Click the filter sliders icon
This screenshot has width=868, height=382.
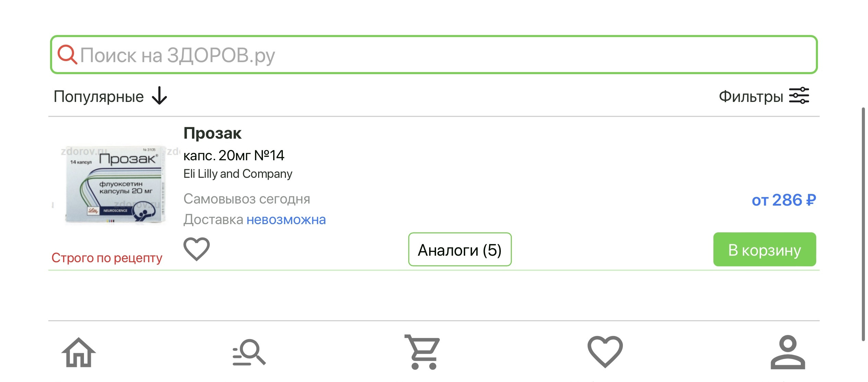click(799, 95)
